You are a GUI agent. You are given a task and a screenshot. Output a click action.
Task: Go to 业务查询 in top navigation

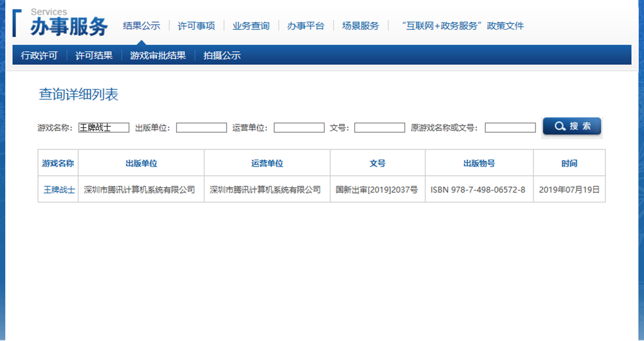coord(251,26)
